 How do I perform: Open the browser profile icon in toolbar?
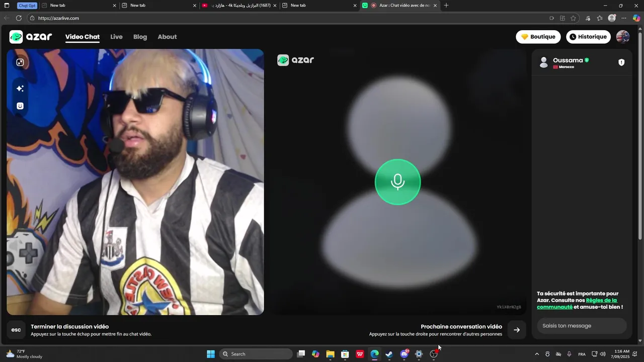click(612, 18)
